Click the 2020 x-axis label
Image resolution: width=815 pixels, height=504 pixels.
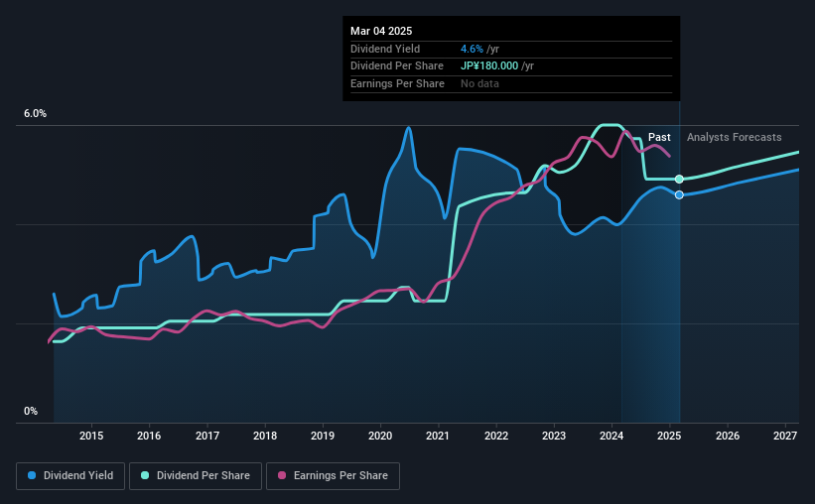380,436
